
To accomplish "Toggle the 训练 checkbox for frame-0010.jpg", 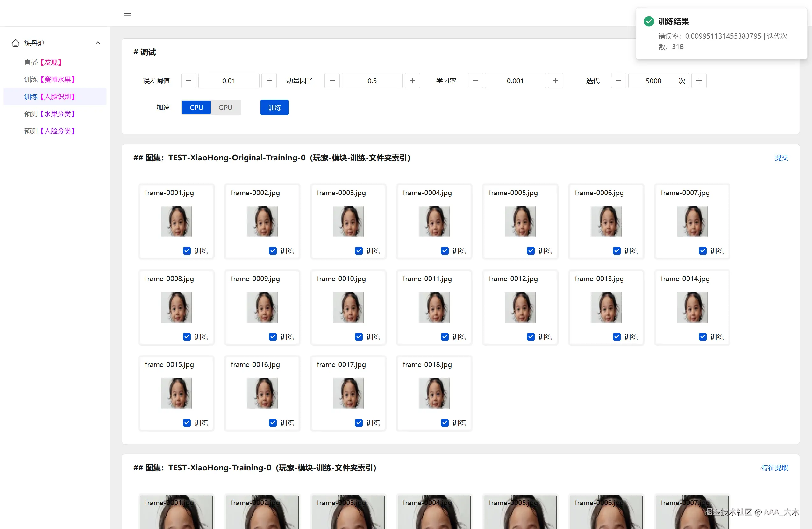I will tap(359, 337).
